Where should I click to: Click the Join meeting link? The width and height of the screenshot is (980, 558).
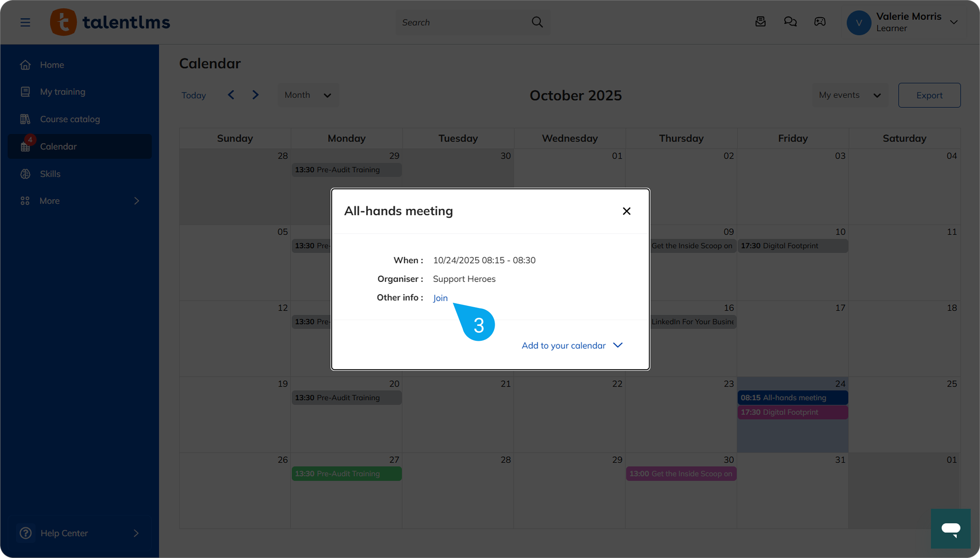pyautogui.click(x=440, y=298)
